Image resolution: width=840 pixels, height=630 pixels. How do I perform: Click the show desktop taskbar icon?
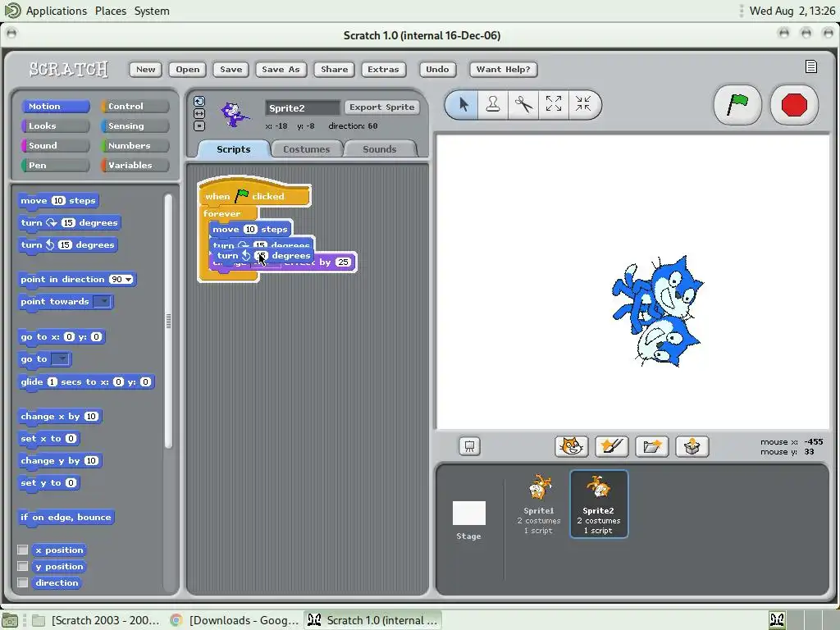(10, 620)
